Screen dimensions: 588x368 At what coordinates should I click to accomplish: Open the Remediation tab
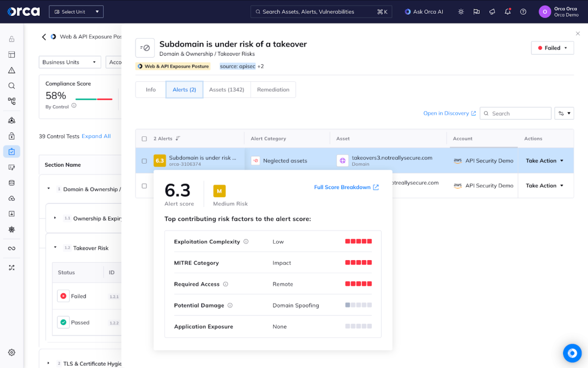point(273,89)
